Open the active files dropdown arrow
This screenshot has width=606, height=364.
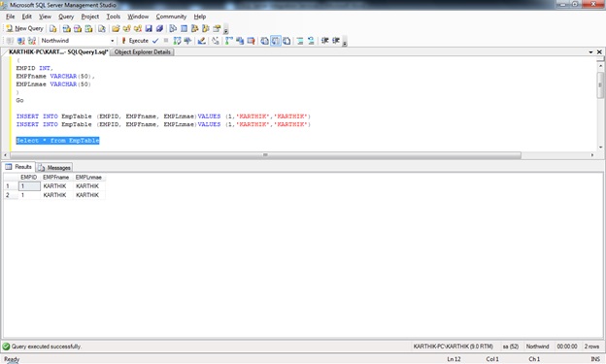click(590, 52)
